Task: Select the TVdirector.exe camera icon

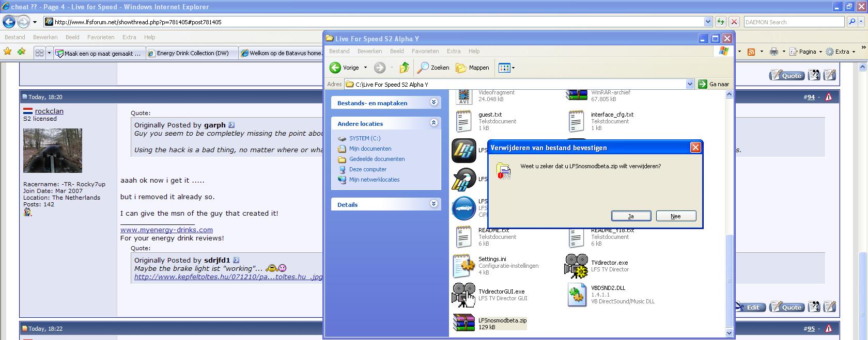Action: pos(576,266)
